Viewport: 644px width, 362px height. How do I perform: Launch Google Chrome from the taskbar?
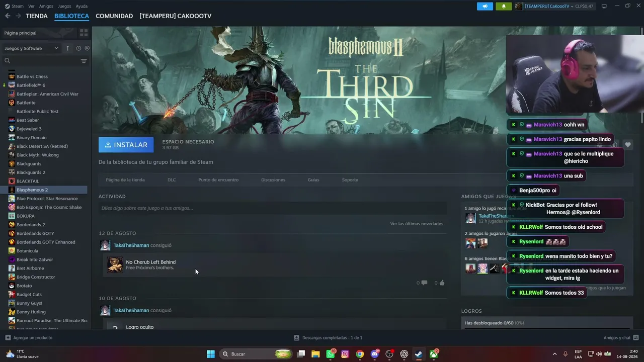pyautogui.click(x=360, y=354)
